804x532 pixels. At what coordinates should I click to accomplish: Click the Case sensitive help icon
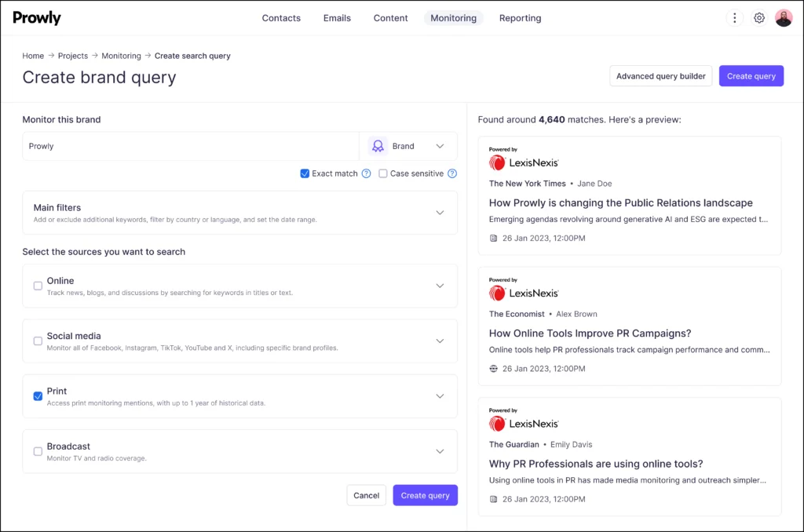coord(451,173)
